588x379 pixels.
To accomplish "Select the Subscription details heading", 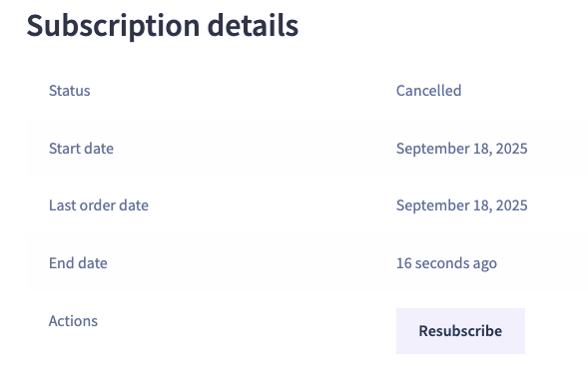I will [163, 26].
